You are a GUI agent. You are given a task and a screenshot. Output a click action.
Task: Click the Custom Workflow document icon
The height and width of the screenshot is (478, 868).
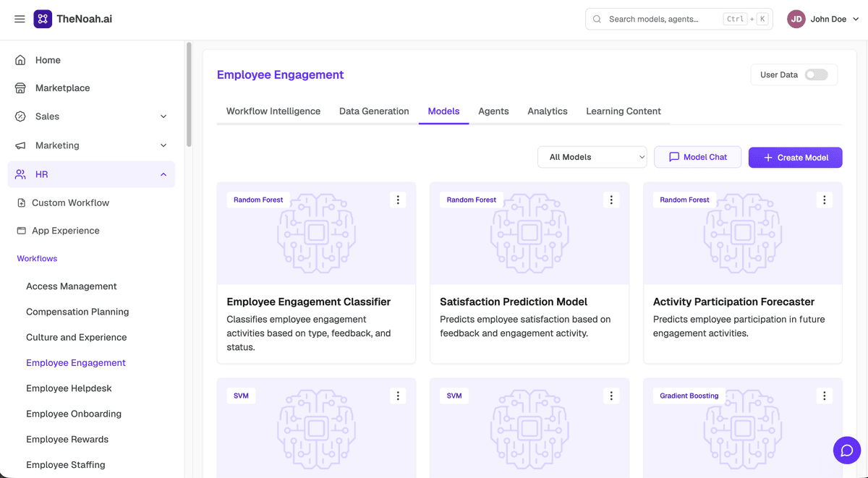[22, 203]
